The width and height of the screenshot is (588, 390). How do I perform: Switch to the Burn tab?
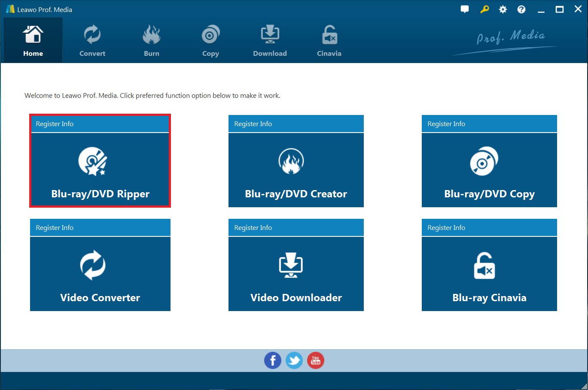[151, 40]
